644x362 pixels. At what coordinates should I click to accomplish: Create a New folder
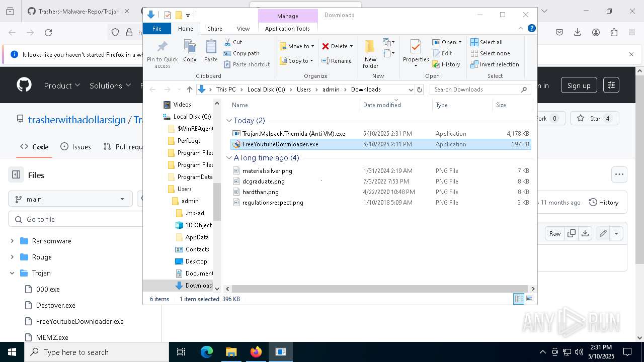click(370, 54)
